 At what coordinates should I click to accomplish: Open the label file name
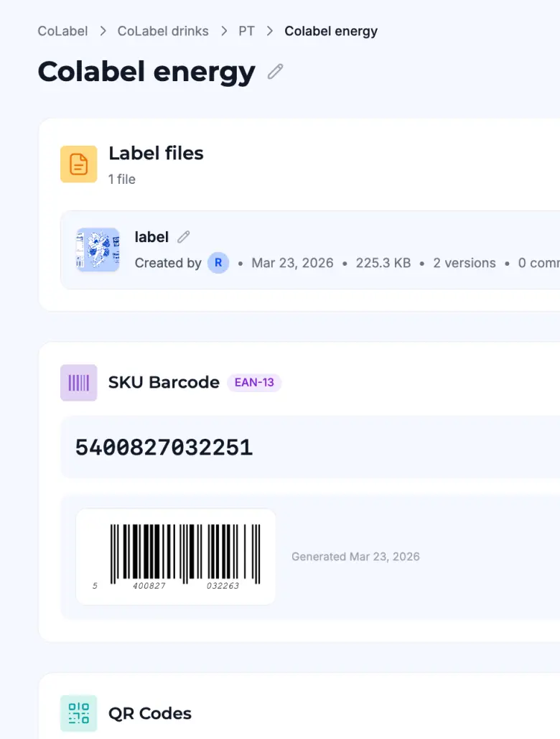151,237
